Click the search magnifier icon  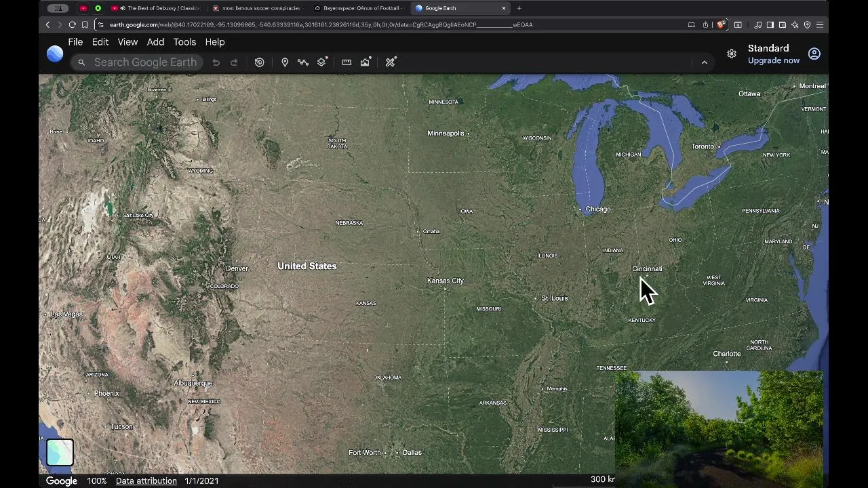[81, 62]
